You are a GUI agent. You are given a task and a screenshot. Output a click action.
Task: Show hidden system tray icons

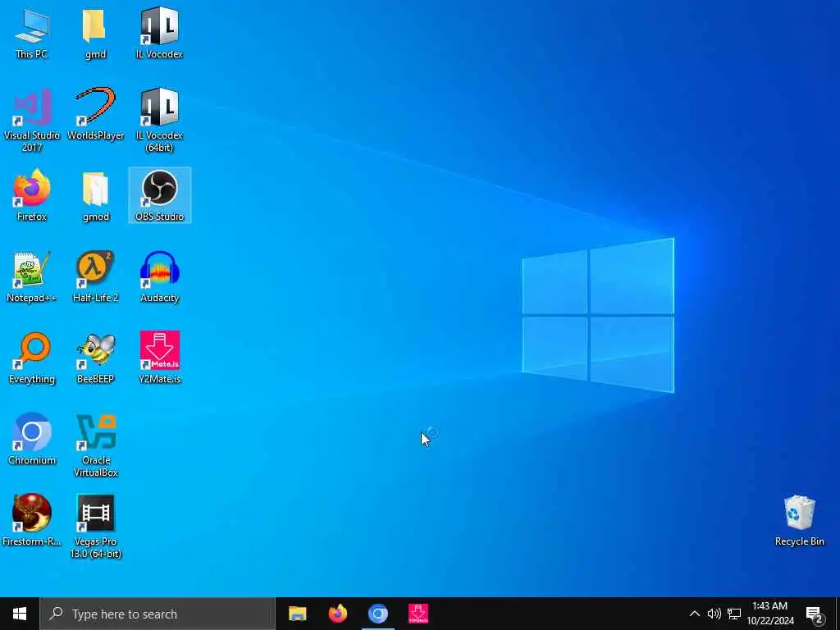694,614
